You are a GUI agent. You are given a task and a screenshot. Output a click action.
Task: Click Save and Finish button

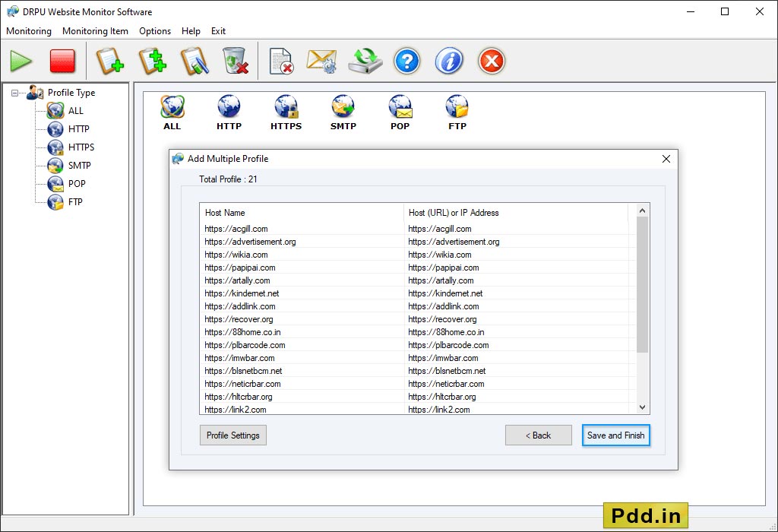pyautogui.click(x=615, y=435)
